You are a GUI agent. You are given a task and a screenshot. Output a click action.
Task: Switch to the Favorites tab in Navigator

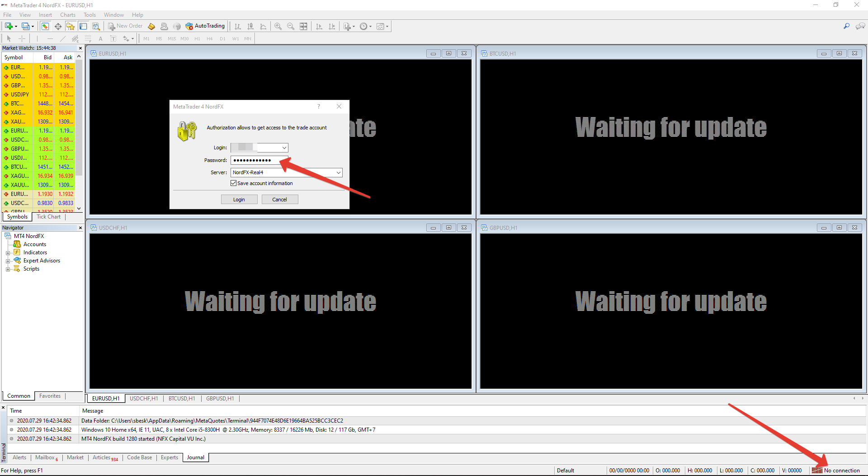coord(50,396)
